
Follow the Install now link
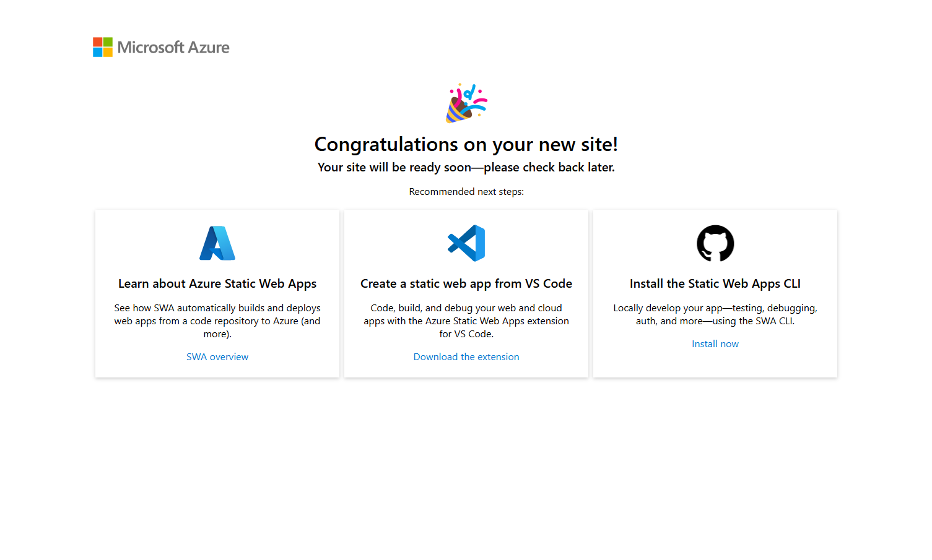[x=715, y=344]
